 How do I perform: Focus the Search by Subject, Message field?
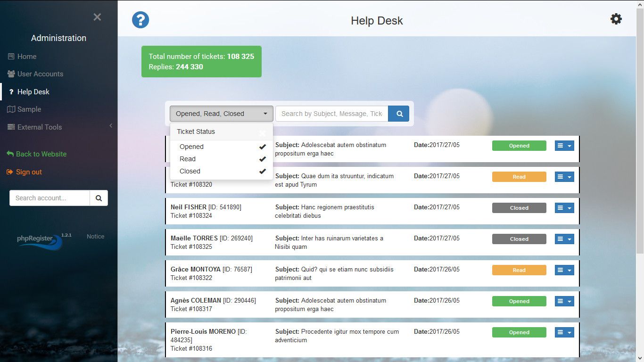coord(332,114)
